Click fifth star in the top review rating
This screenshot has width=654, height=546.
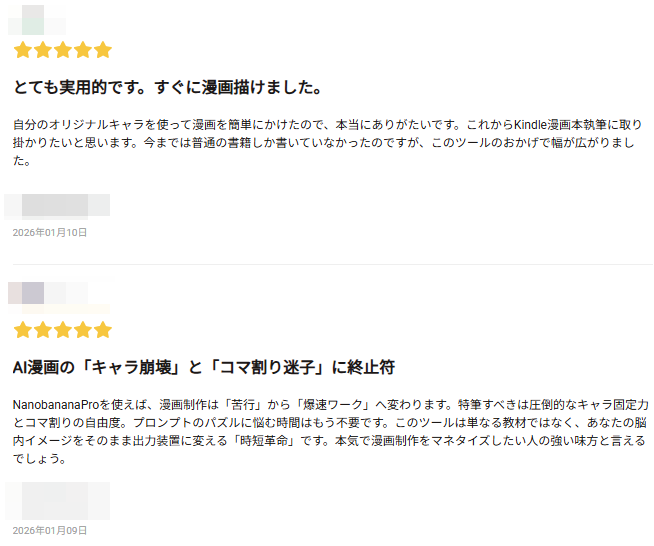click(x=102, y=50)
